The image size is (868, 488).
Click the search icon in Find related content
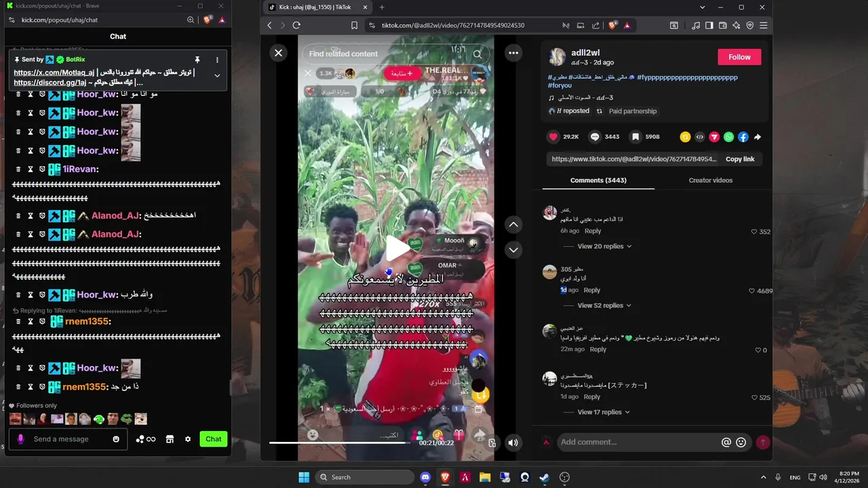point(477,54)
